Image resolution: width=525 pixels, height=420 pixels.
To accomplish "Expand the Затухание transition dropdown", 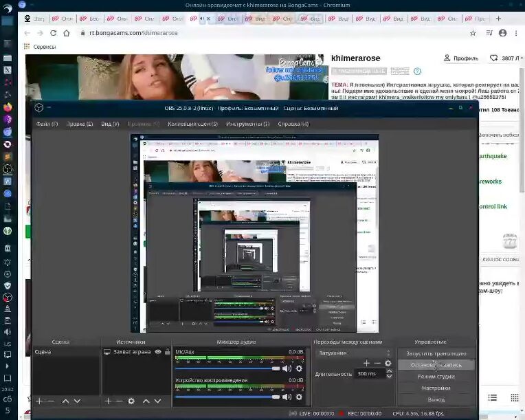I will click(x=350, y=353).
